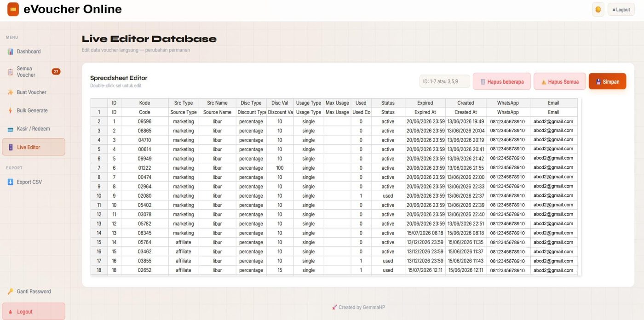The width and height of the screenshot is (644, 320).
Task: Select the Max Usage column header
Action: [337, 103]
